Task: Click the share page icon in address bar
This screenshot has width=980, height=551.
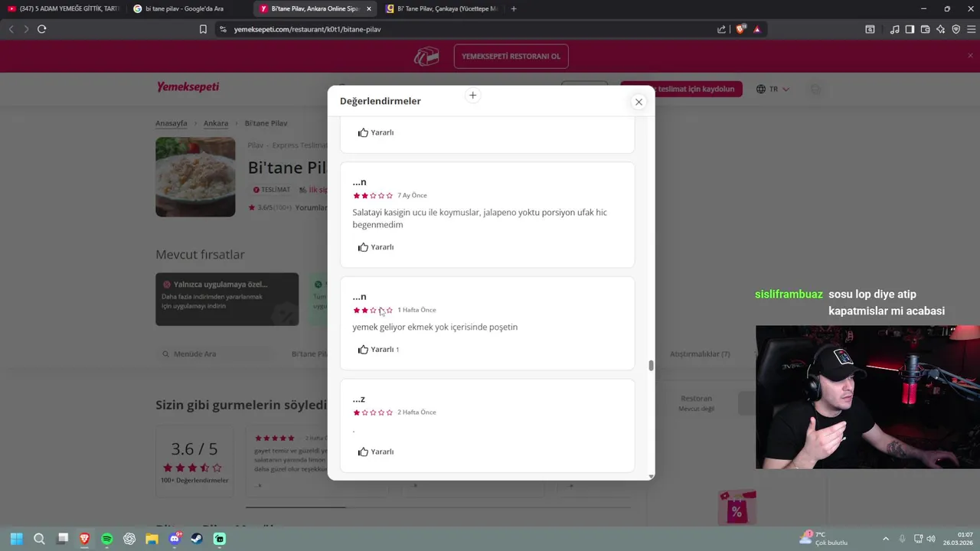Action: (x=721, y=29)
